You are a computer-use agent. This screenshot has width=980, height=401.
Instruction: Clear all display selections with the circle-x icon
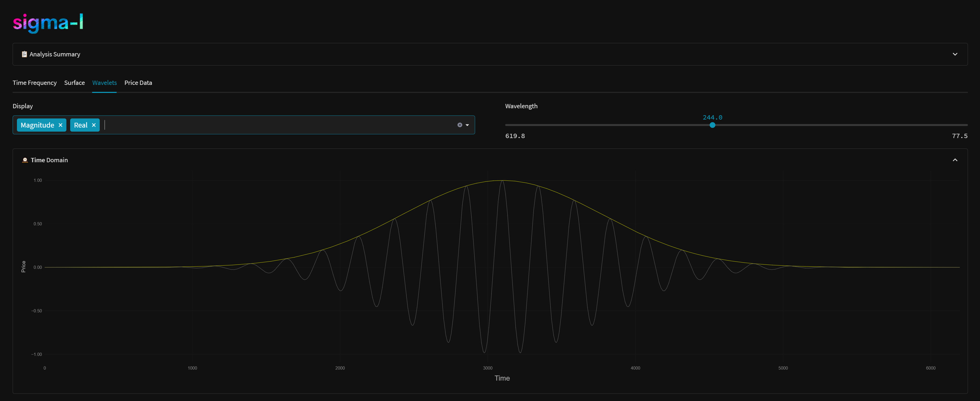459,125
